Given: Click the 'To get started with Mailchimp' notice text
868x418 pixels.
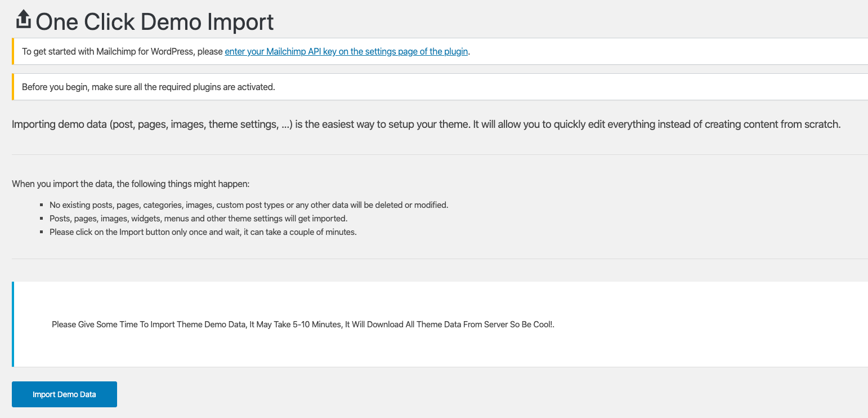Looking at the screenshot, I should tap(123, 52).
